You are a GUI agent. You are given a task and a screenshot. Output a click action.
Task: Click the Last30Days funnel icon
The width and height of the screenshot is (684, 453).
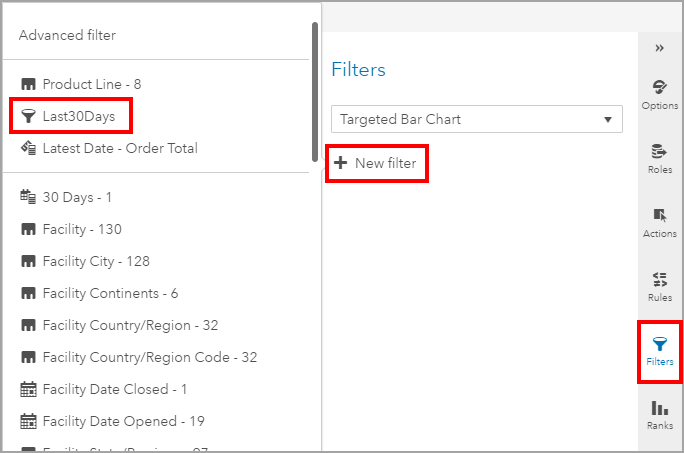pyautogui.click(x=28, y=116)
